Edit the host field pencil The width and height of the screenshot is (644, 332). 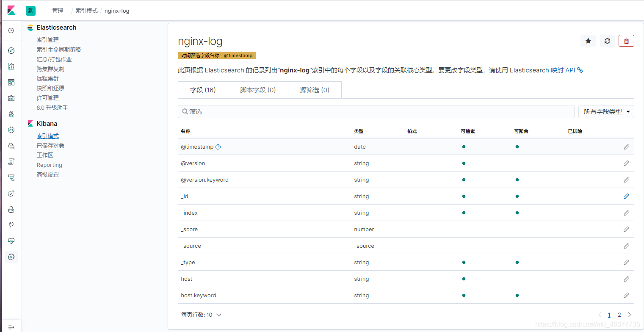pos(626,279)
